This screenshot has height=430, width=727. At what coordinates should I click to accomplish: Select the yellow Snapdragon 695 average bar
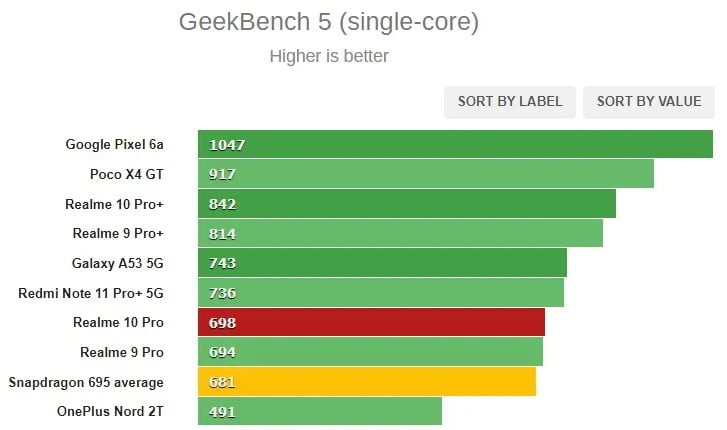click(x=366, y=382)
